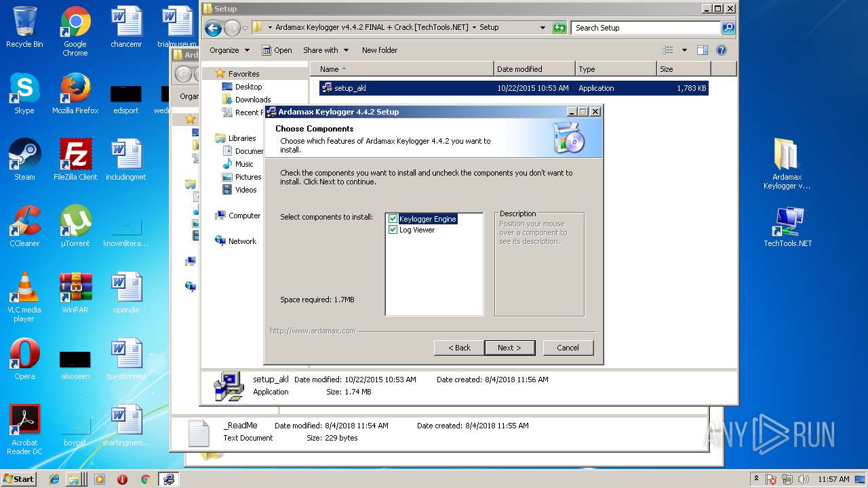868x488 pixels.
Task: Sort by Type column header
Action: click(x=616, y=69)
